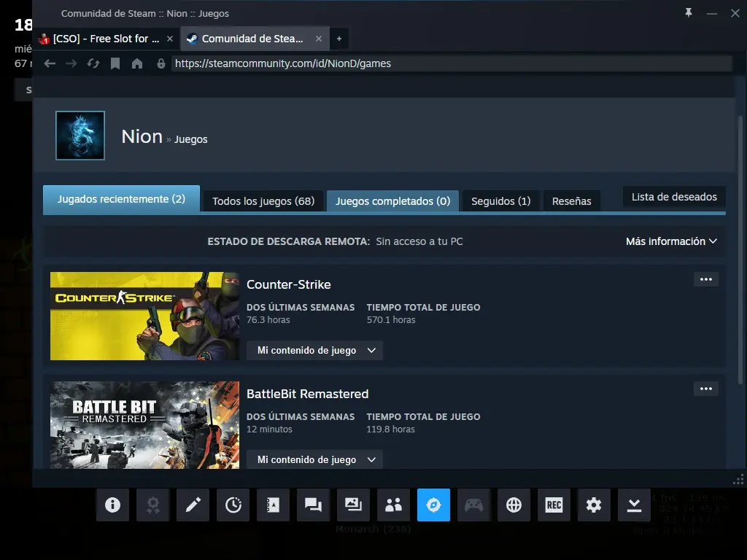The image size is (747, 560).
Task: Select the Comunidad de Steam browser tab
Action: (x=255, y=39)
